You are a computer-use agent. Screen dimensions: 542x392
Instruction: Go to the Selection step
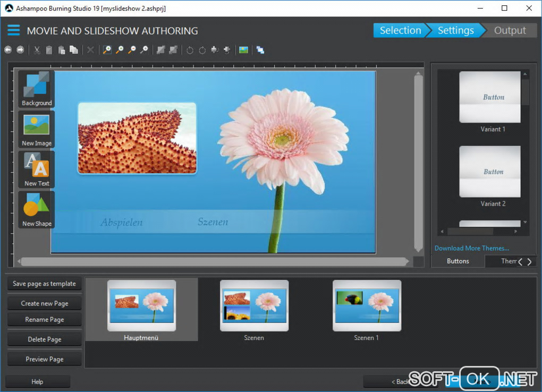(x=400, y=30)
